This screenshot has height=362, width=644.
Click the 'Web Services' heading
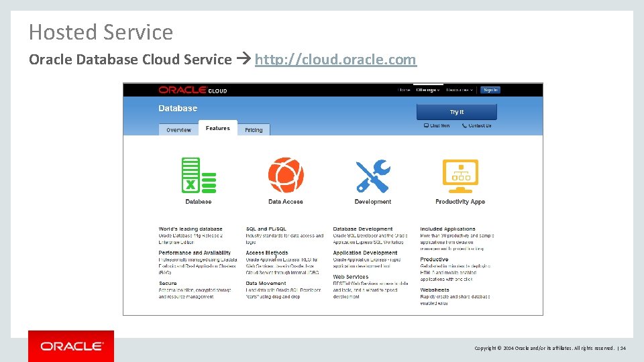point(351,277)
